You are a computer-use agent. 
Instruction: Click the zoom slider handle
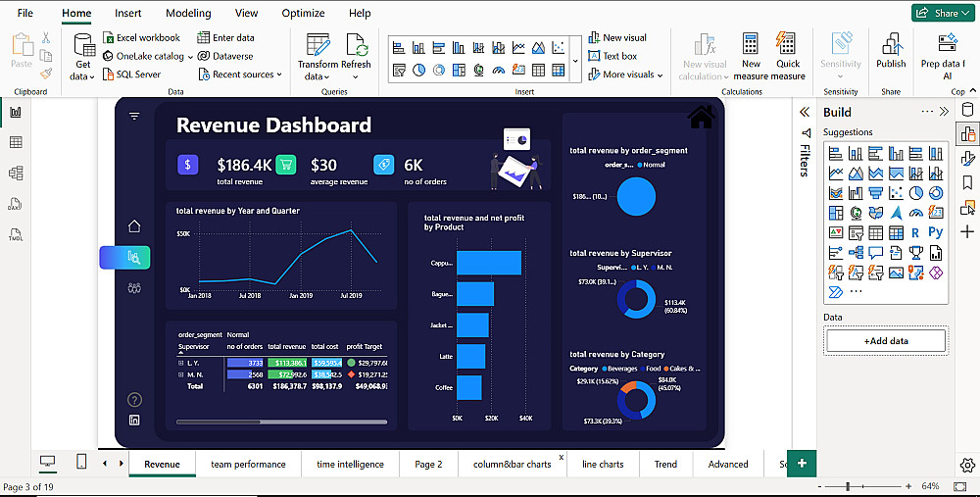coord(848,486)
